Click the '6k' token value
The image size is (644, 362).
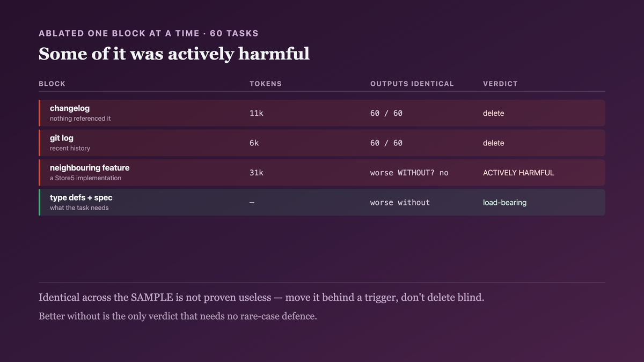(254, 143)
